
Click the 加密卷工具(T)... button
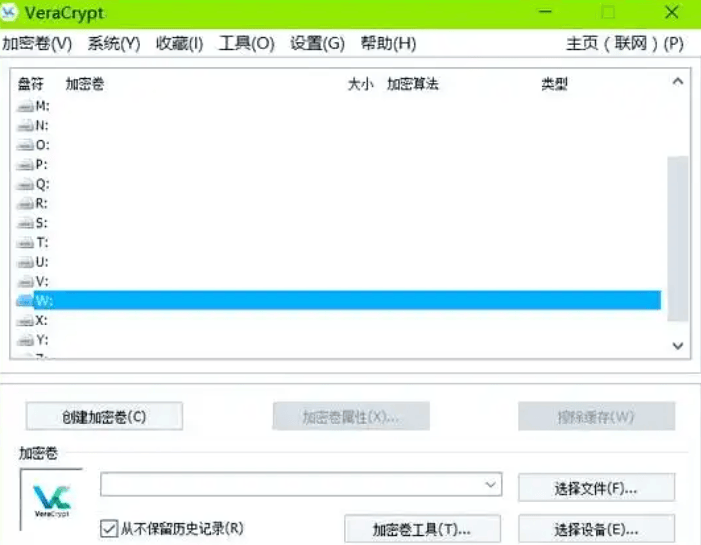coord(421,528)
